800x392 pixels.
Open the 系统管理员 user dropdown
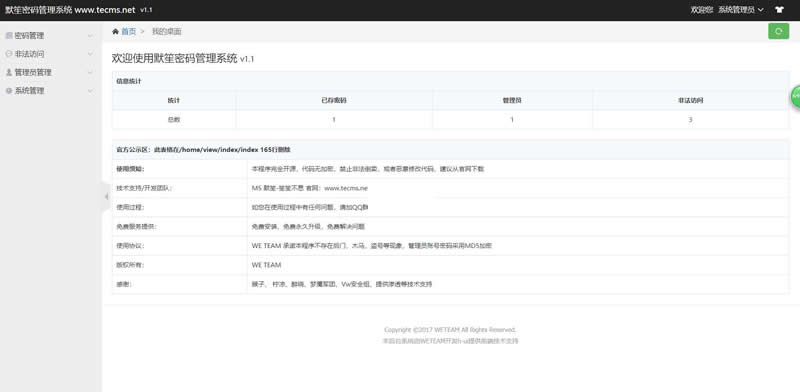pos(741,10)
